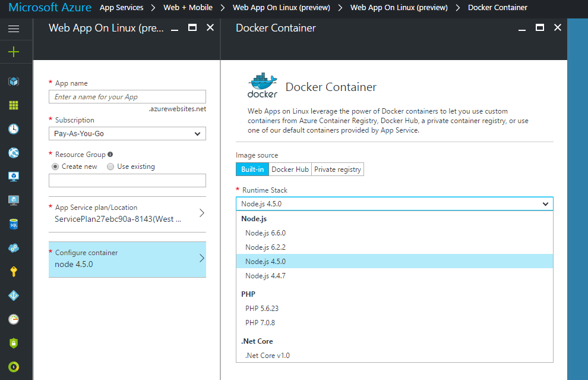Switch to the Private registry tab
Viewport: 588px width, 380px height.
click(x=337, y=169)
